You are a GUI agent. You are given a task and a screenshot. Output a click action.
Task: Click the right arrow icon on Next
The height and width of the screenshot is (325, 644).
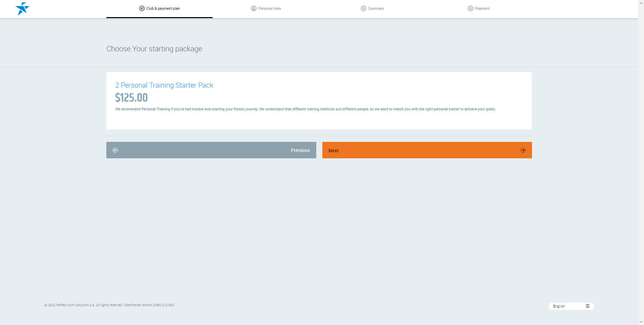tap(523, 150)
